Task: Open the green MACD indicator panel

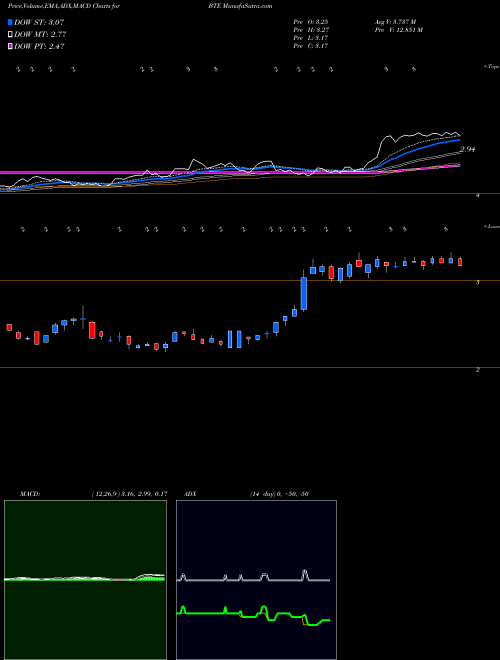Action: click(85, 580)
